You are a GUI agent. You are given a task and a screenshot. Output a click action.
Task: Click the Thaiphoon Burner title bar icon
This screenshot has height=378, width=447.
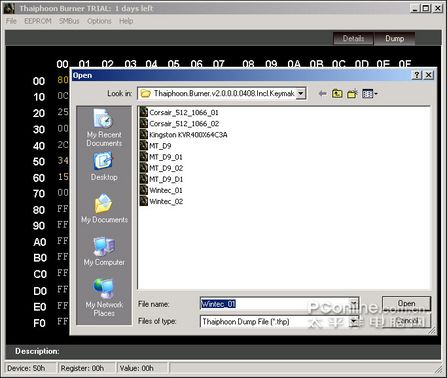(x=9, y=8)
